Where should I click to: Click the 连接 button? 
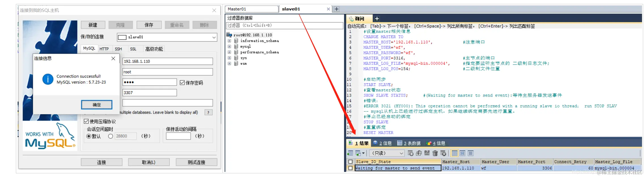102,162
